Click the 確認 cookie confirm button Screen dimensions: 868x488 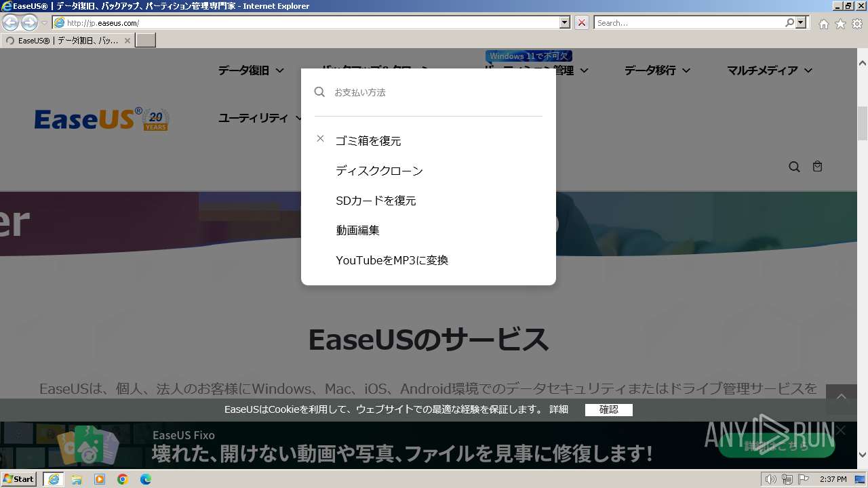point(609,409)
